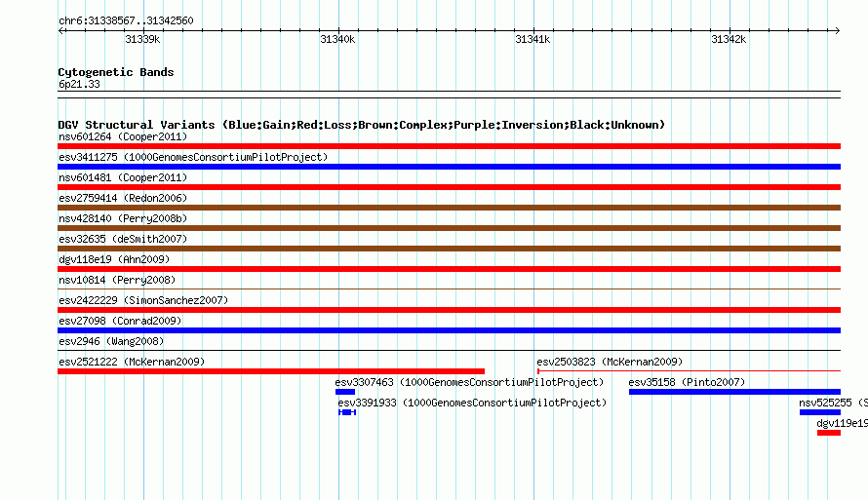Screen dimensions: 868x500
Task: Click the nsv601264 (Cooper2011) label
Action: [123, 136]
